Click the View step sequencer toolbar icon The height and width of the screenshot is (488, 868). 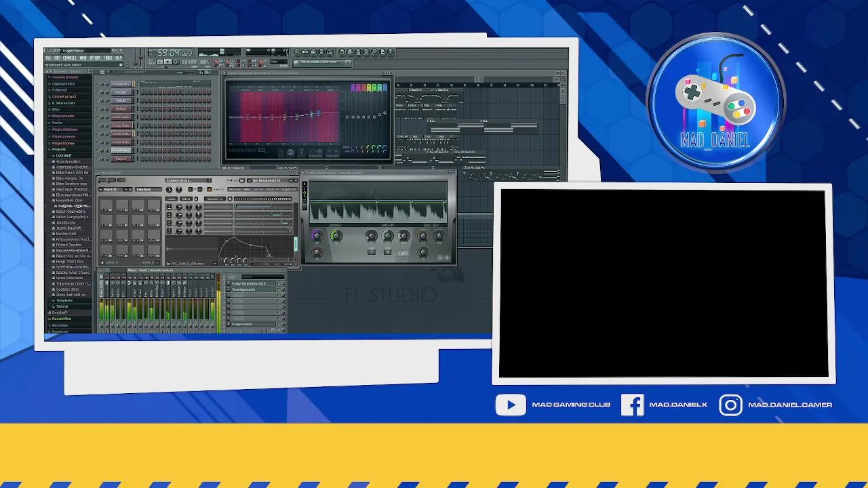(x=305, y=52)
